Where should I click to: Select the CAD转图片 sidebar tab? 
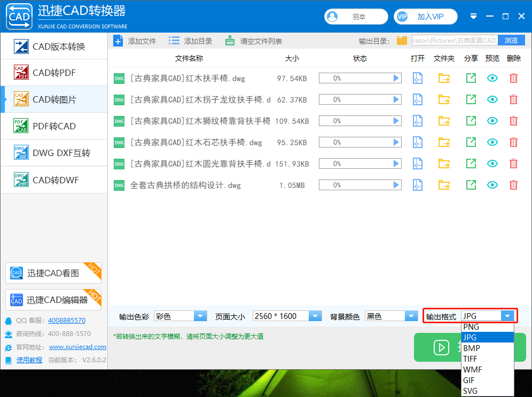pyautogui.click(x=54, y=99)
